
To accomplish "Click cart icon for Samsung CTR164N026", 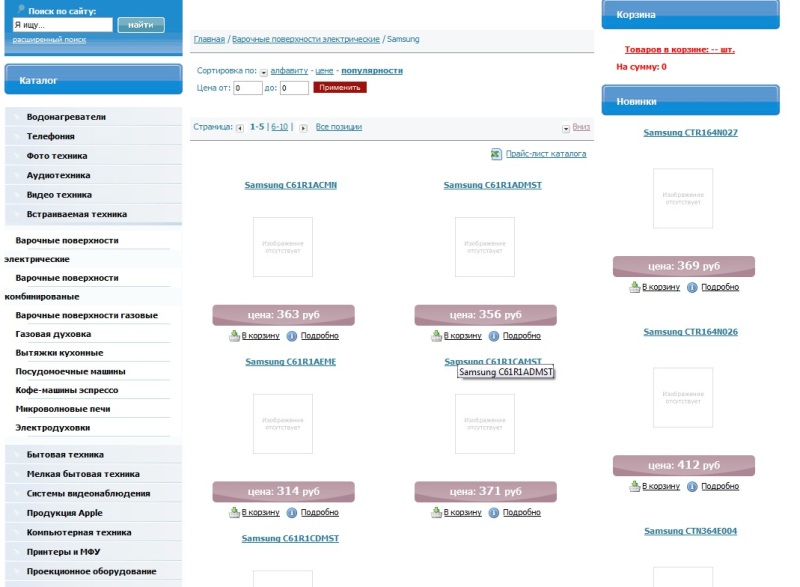I will pyautogui.click(x=634, y=486).
